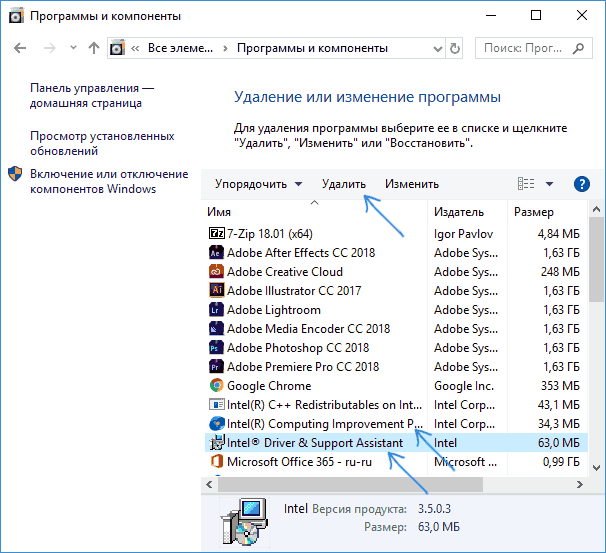Click the change view layout icon
The height and width of the screenshot is (553, 606).
pos(526,184)
